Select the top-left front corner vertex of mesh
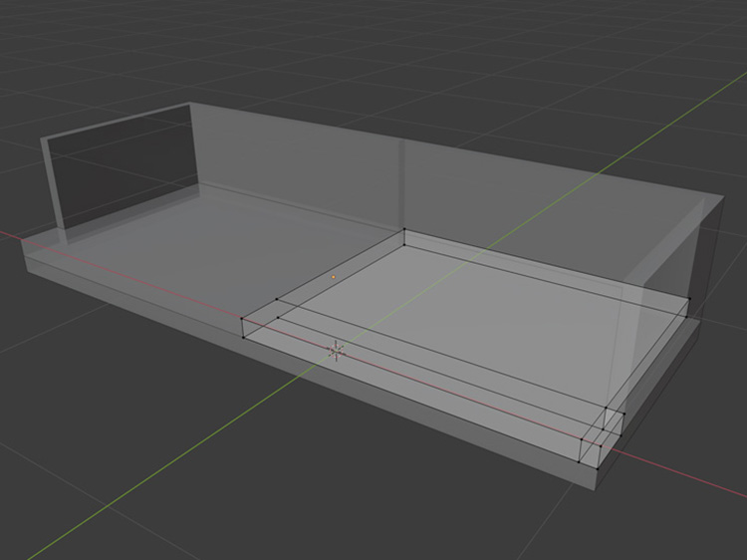 click(x=243, y=319)
